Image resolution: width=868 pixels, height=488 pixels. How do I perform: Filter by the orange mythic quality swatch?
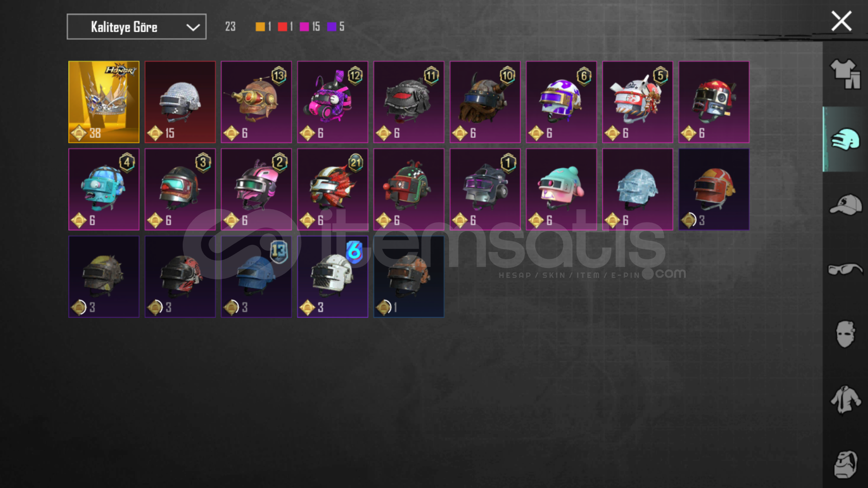point(260,27)
